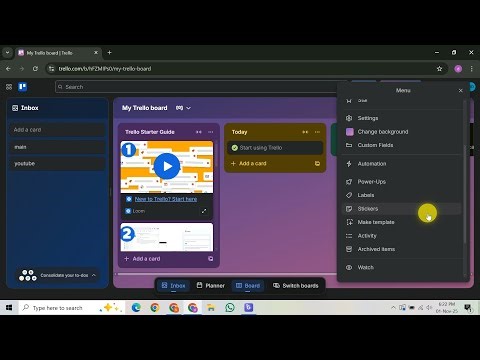Open the Windows Start menu
Viewport: 480px width, 360px height.
(9, 307)
